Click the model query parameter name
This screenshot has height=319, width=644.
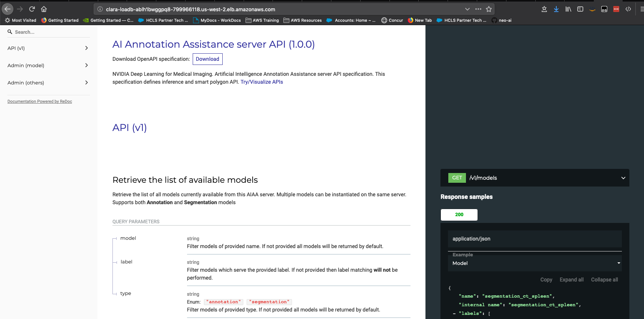[x=128, y=238]
